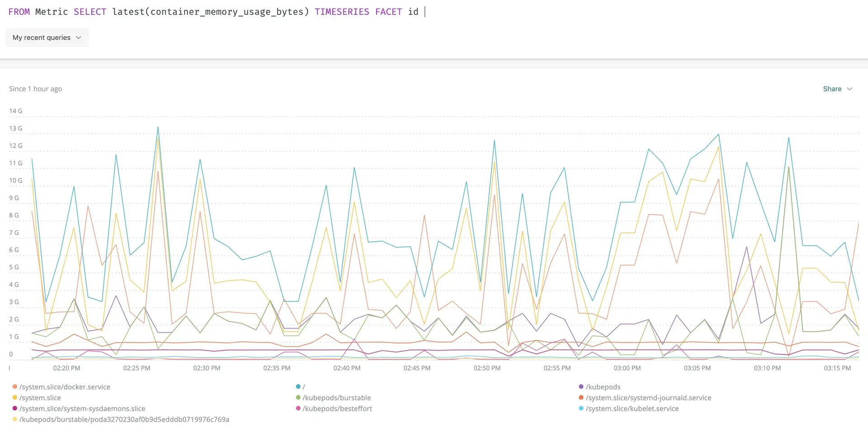Click the pink dot beside /kubepods/besteffort

point(298,408)
